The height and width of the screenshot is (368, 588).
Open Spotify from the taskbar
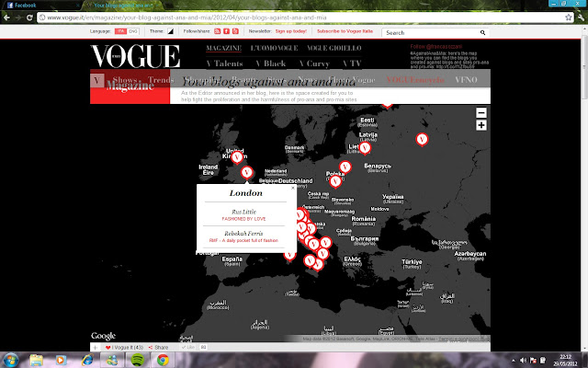click(x=138, y=360)
